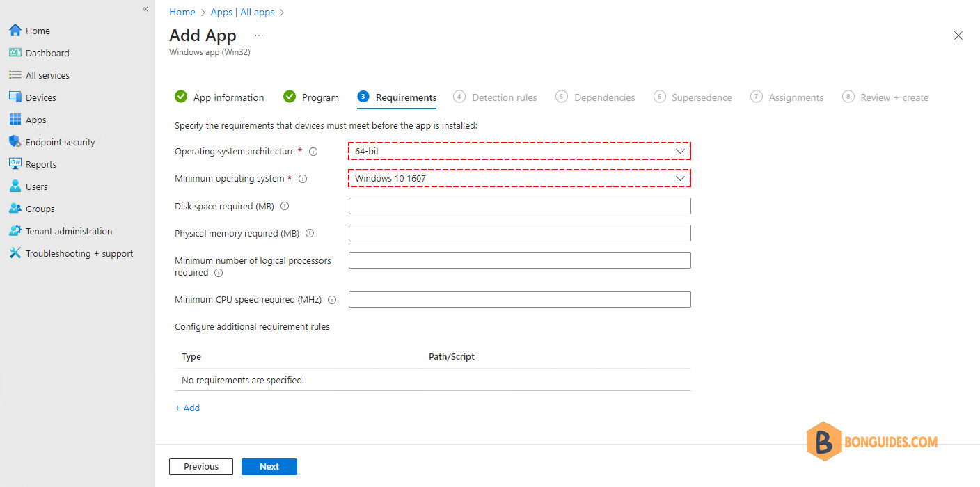Screen dimensions: 980x487
Task: Open the Dependencies step
Action: pos(596,97)
